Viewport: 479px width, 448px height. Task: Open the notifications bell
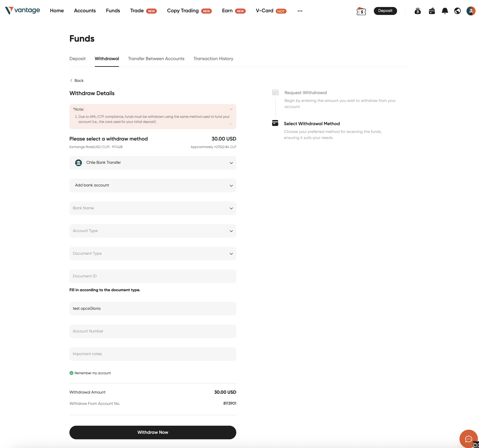(x=445, y=11)
